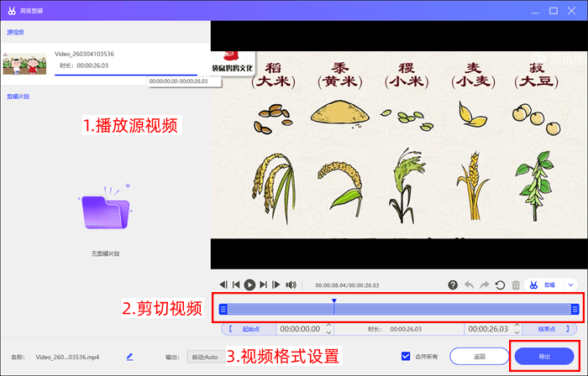Click the blue playhead marker on timeline
Image resolution: width=588 pixels, height=376 pixels.
[333, 301]
